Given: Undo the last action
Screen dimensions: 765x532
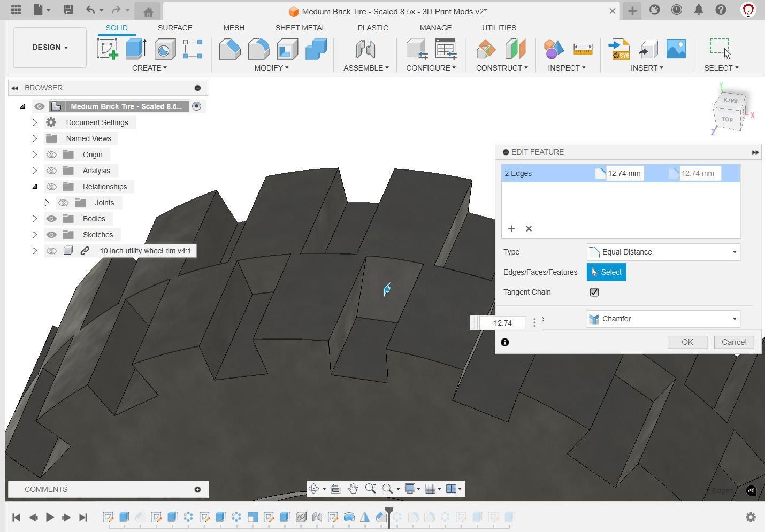Looking at the screenshot, I should pos(90,10).
